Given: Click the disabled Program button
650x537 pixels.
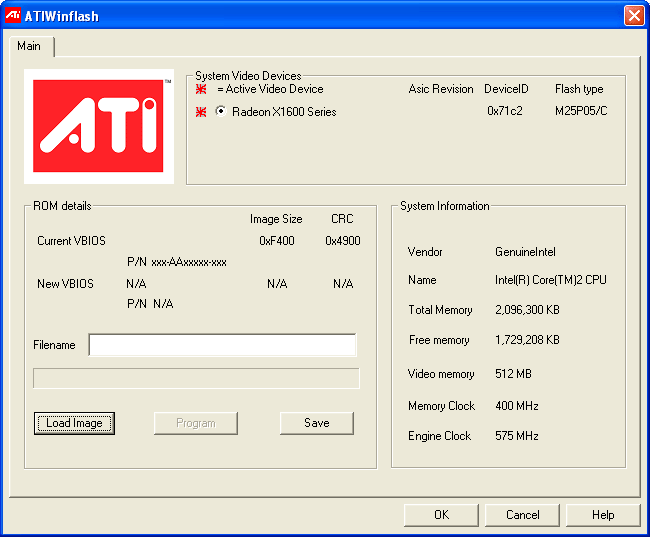Looking at the screenshot, I should pyautogui.click(x=196, y=423).
